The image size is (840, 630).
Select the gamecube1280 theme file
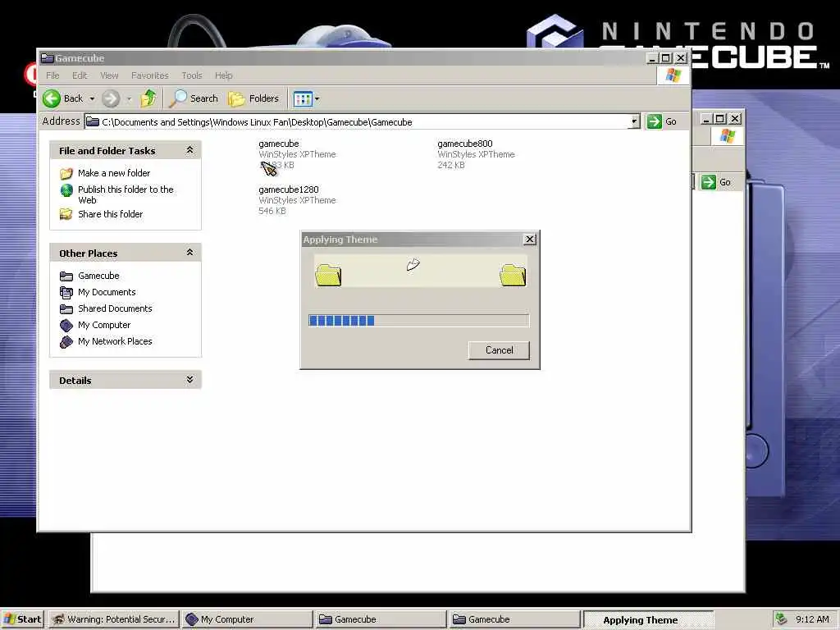[297, 200]
